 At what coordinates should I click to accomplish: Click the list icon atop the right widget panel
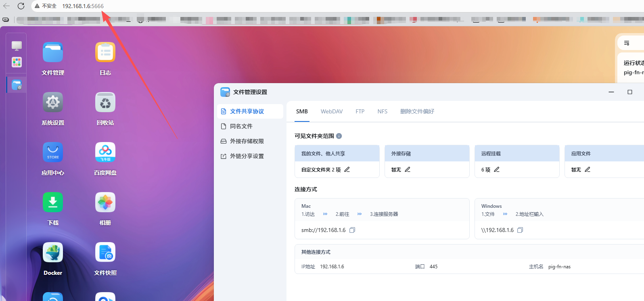627,43
